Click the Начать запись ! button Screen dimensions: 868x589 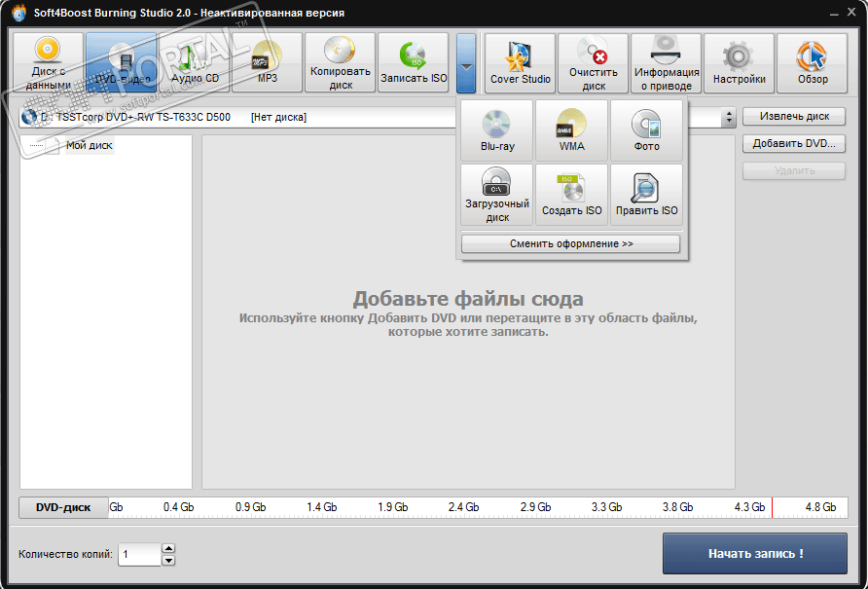point(755,554)
